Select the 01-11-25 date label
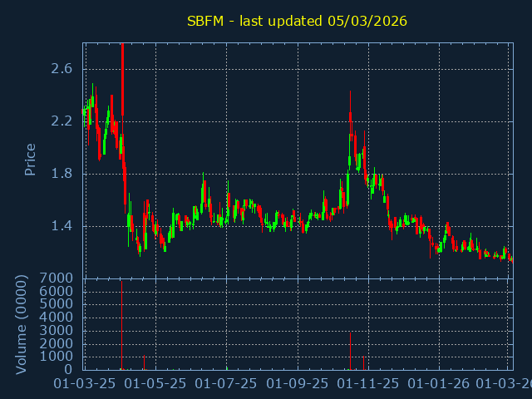532x399 pixels. (368, 383)
